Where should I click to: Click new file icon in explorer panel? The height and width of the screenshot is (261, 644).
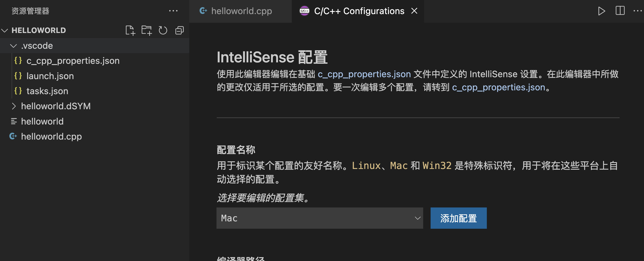coord(130,30)
